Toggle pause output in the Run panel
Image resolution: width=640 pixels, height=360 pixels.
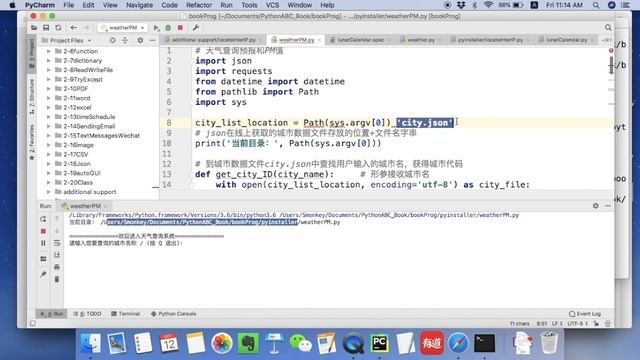click(43, 243)
